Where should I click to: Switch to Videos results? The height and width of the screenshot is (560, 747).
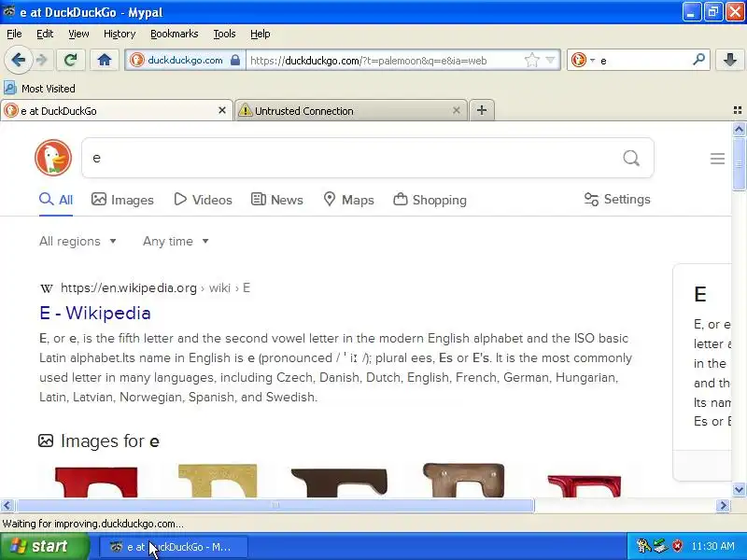[x=203, y=200]
